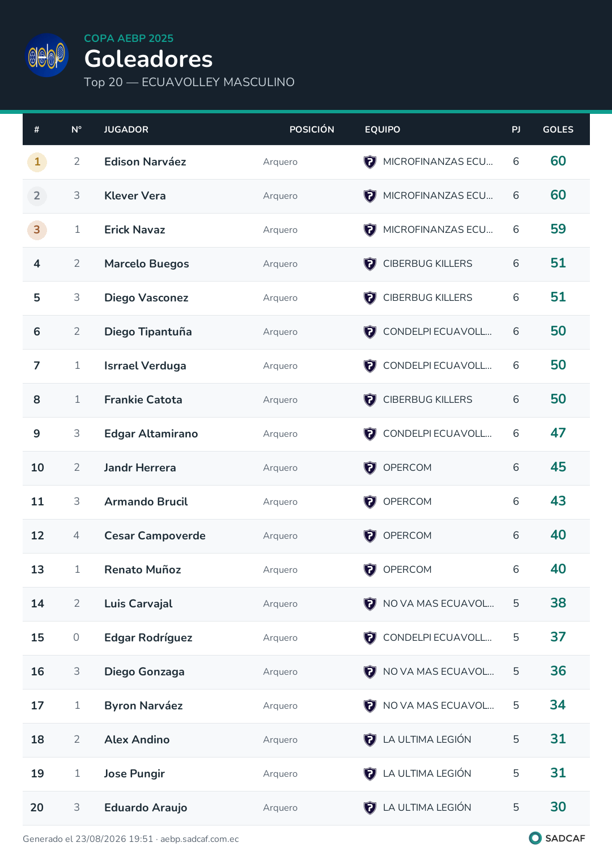Click the bronze rank 3 badge
This screenshot has width=612, height=868.
(x=37, y=230)
